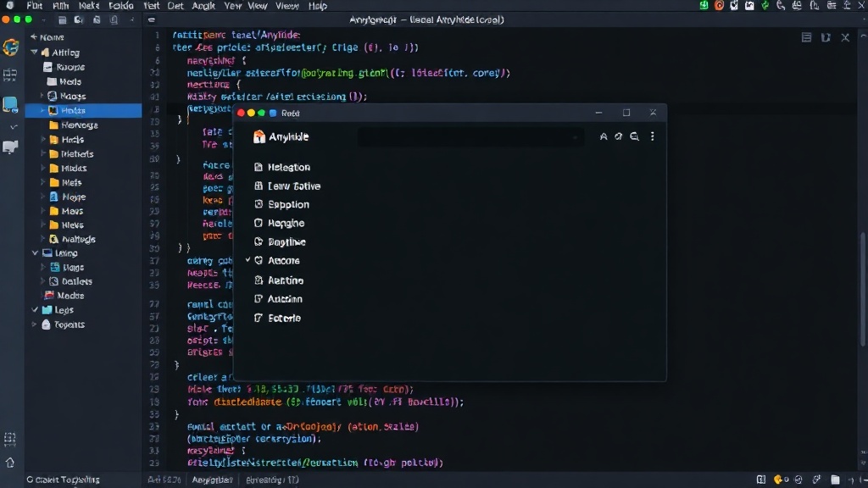Click the Anyhide house logo in popup
Screen dimensions: 868x488
tap(259, 136)
